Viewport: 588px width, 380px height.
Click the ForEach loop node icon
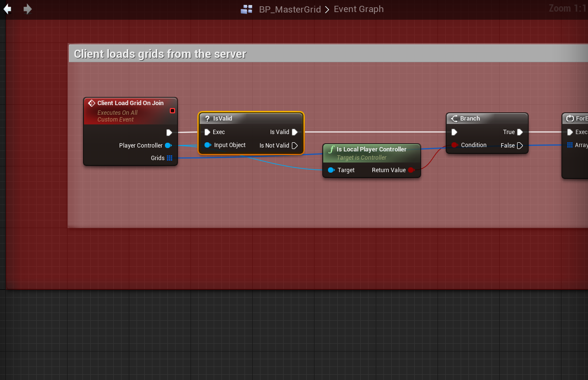coord(571,119)
